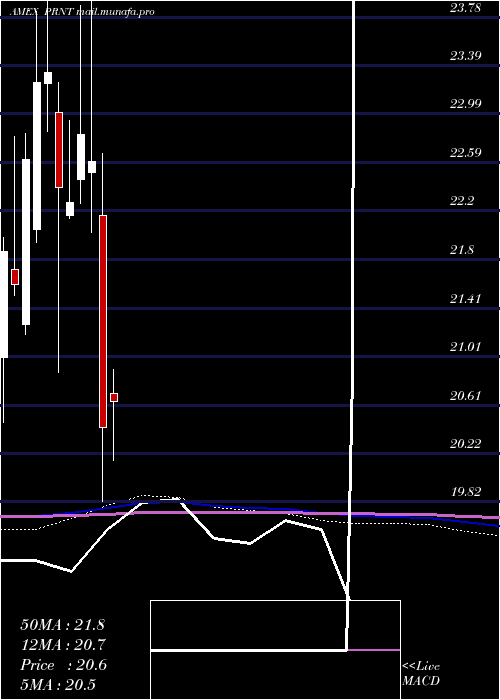Click the 12MA : 20.7 legend value
Screen dimensions: 500x700
point(62,645)
